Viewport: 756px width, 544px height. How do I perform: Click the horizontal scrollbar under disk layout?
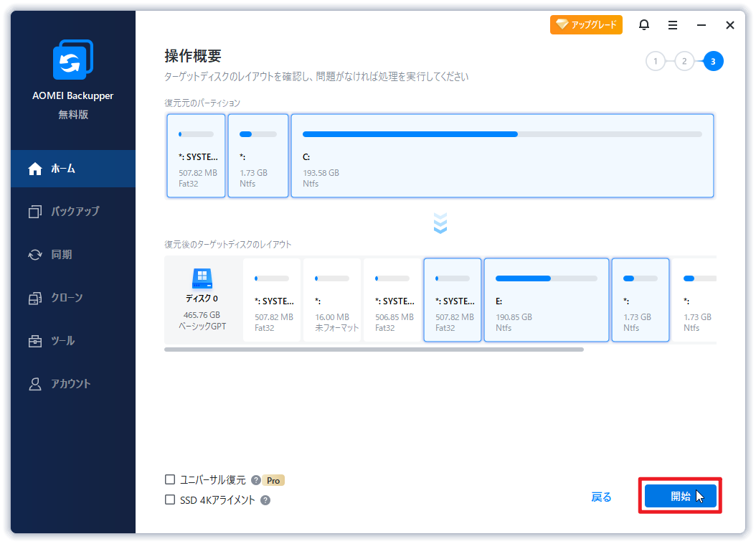click(x=373, y=350)
